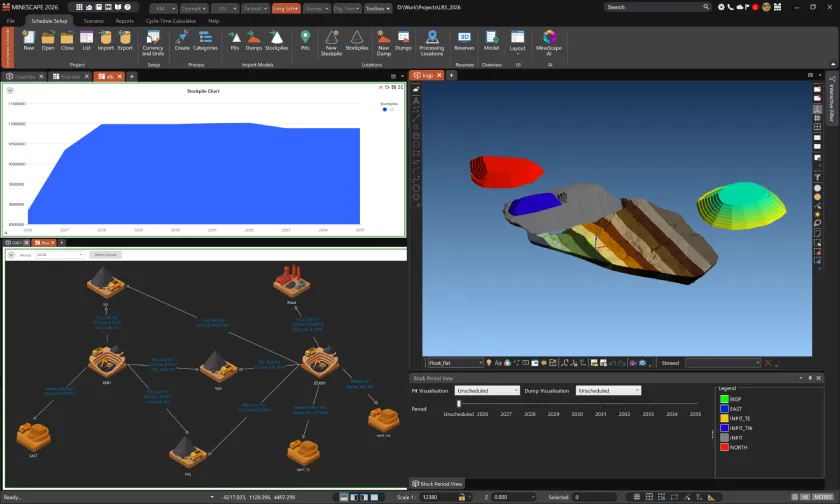Click the Pits location pin icon
Image resolution: width=840 pixels, height=504 pixels.
pos(305,40)
